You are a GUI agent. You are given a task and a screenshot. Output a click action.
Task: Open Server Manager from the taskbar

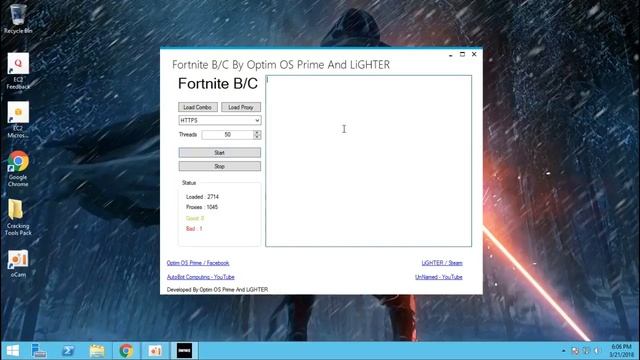click(39, 351)
